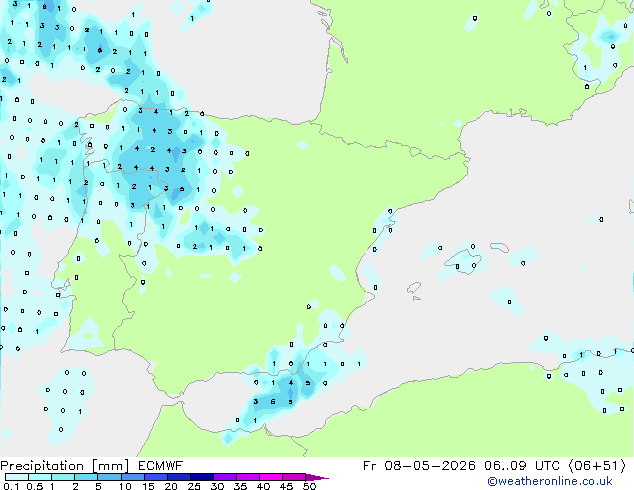The image size is (634, 490).
Task: Select the 40–45 mm magenta legend swatch
Action: click(x=271, y=477)
